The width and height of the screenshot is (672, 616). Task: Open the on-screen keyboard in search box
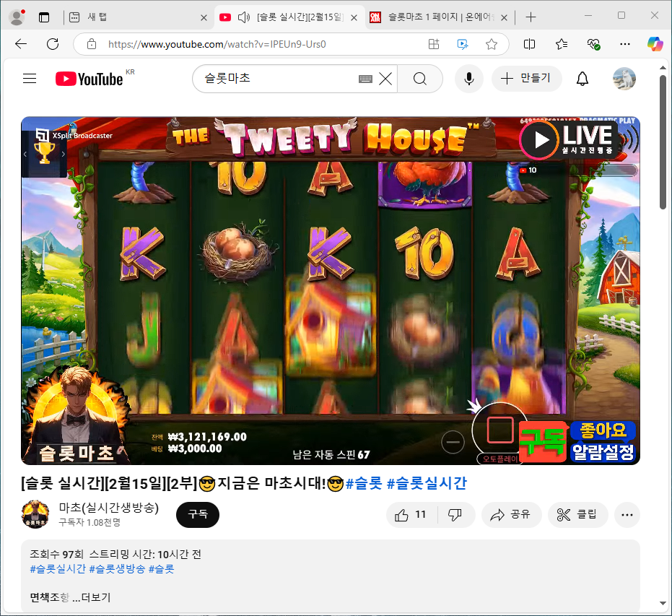pyautogui.click(x=365, y=79)
